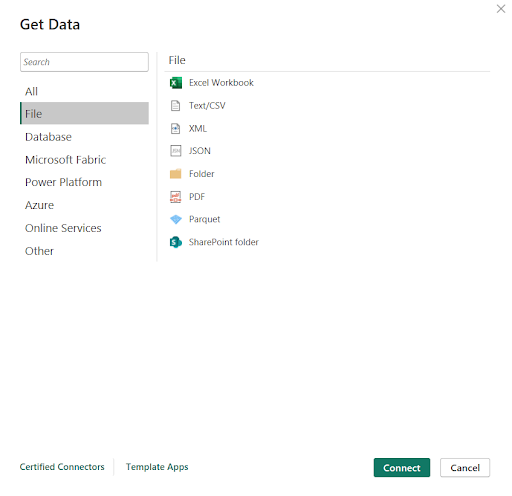The width and height of the screenshot is (512, 496).
Task: Select the All category
Action: 84,91
